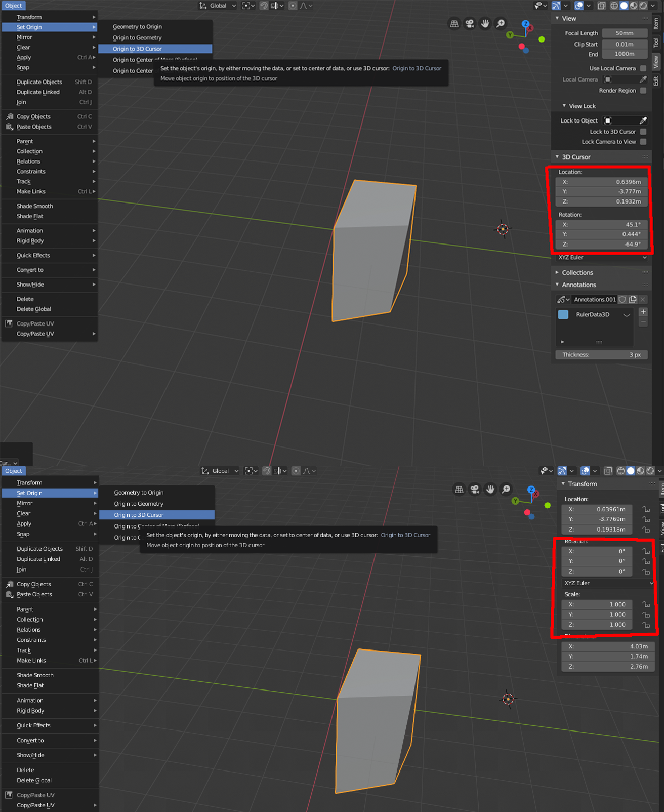
Task: Toggle fake user shield for Annotations.001
Action: 622,300
